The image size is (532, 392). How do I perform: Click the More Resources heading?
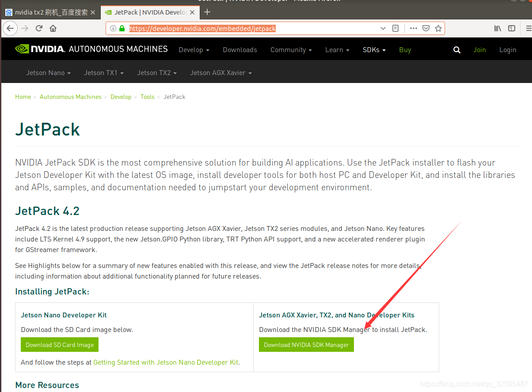[47, 385]
